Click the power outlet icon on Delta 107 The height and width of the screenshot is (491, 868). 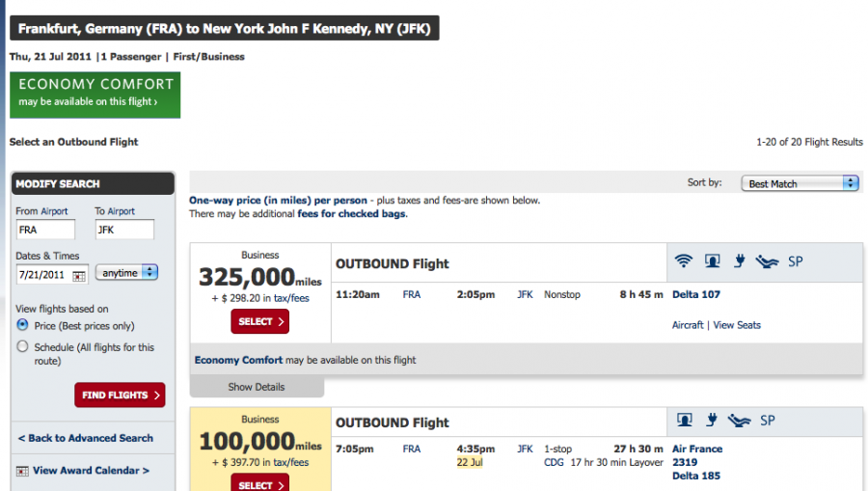[740, 260]
